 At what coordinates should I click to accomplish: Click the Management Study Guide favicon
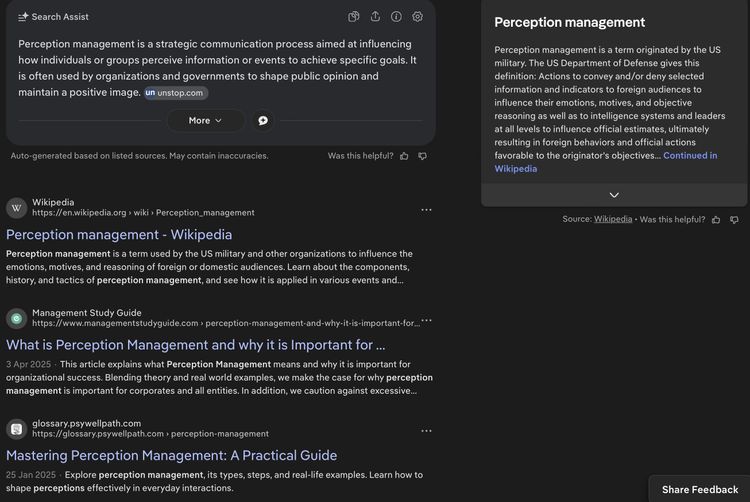(x=17, y=318)
